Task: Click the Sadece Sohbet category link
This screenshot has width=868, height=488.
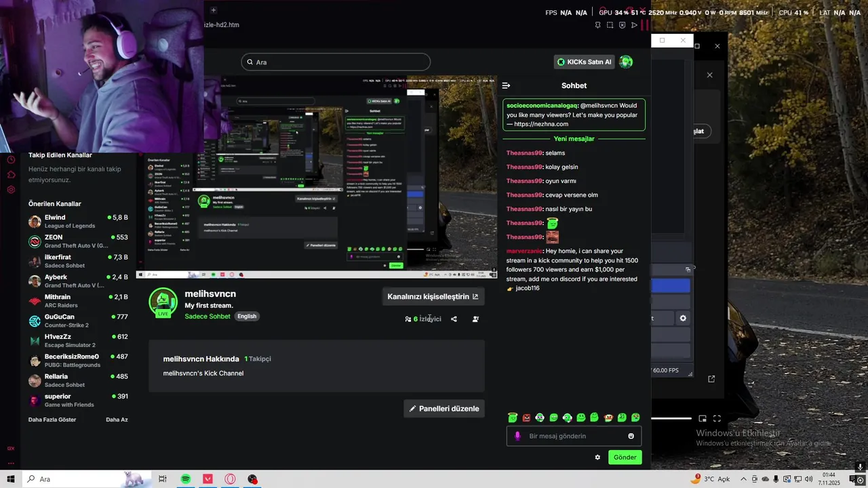Action: [x=208, y=317]
